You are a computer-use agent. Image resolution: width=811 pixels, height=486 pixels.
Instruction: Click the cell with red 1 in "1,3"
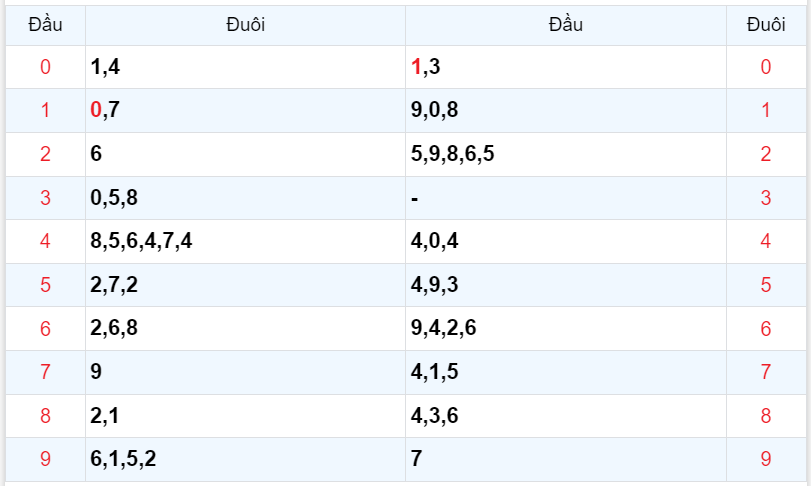[x=425, y=67]
